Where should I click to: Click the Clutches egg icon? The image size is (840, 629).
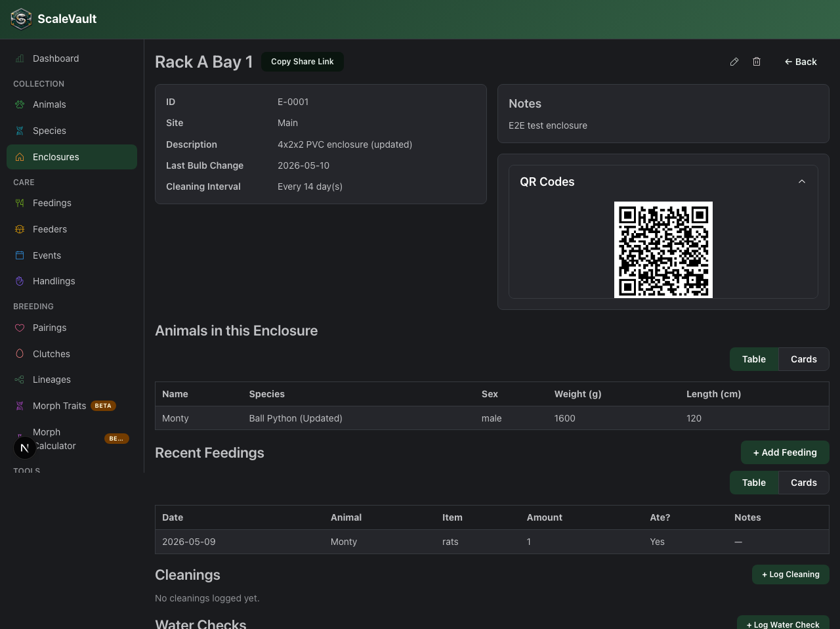pyautogui.click(x=20, y=354)
